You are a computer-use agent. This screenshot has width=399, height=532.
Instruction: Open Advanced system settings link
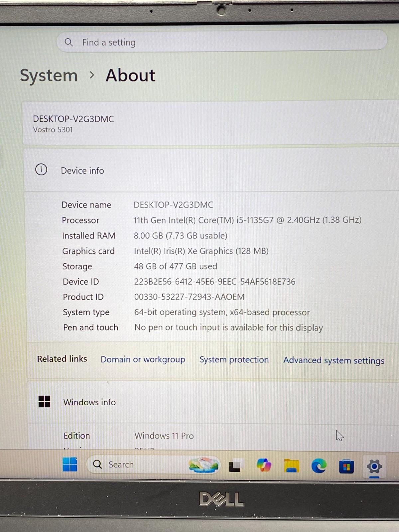[x=334, y=360]
